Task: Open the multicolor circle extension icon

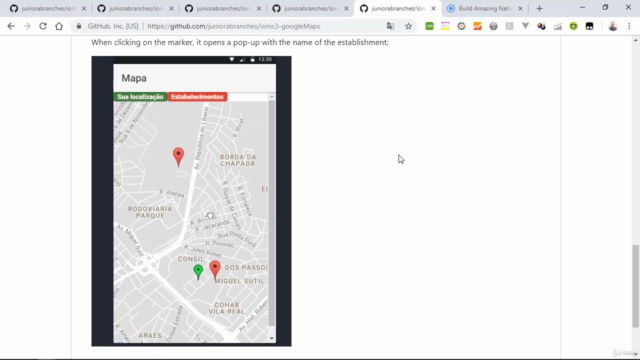Action: pos(461,26)
